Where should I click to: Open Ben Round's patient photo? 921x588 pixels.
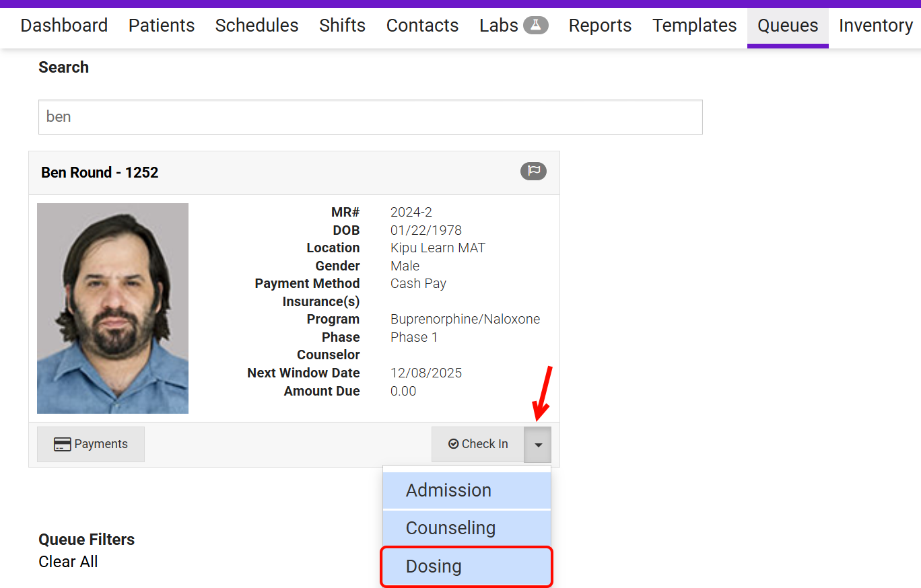coord(112,308)
